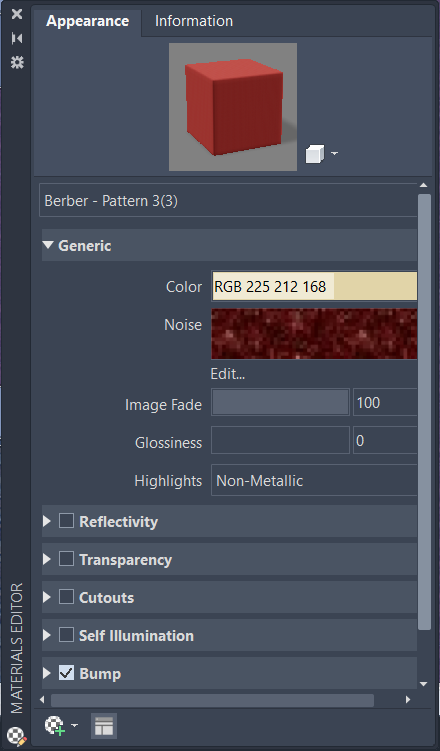This screenshot has width=440, height=751.
Task: Expand the Cutouts section arrow
Action: (x=47, y=597)
